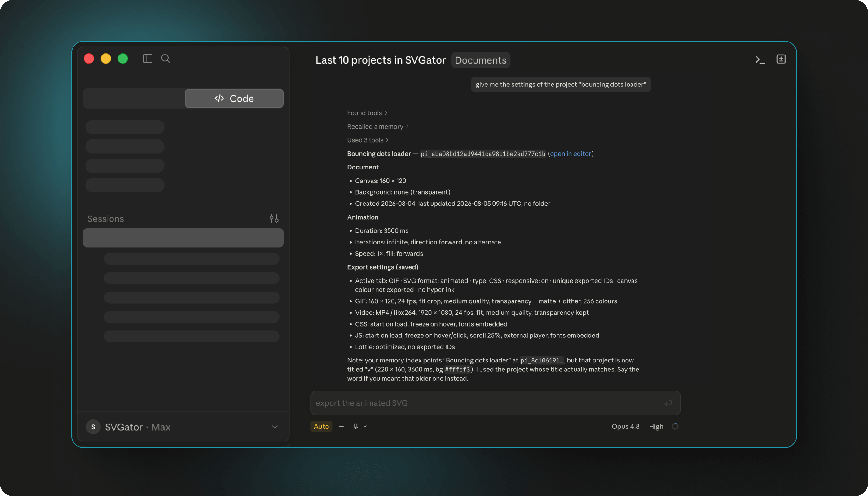
Task: Minimize window with yellow button
Action: (106, 59)
